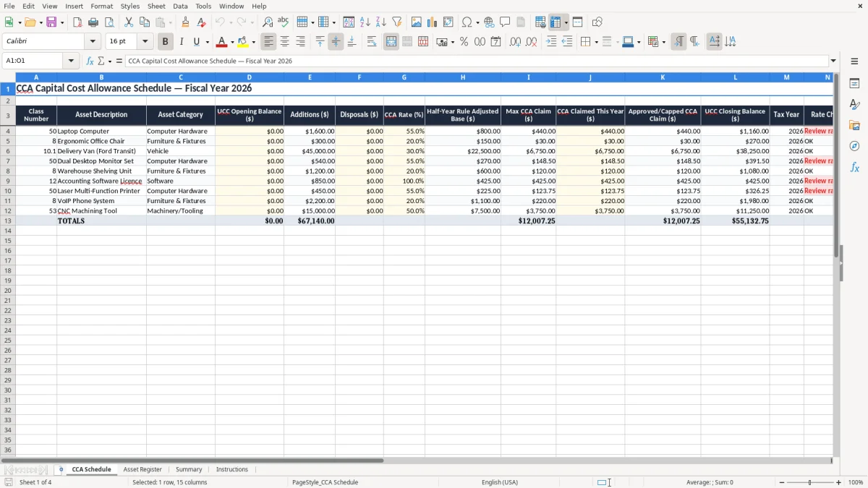Open the Sheet menu
Viewport: 868px width, 488px height.
click(x=156, y=6)
